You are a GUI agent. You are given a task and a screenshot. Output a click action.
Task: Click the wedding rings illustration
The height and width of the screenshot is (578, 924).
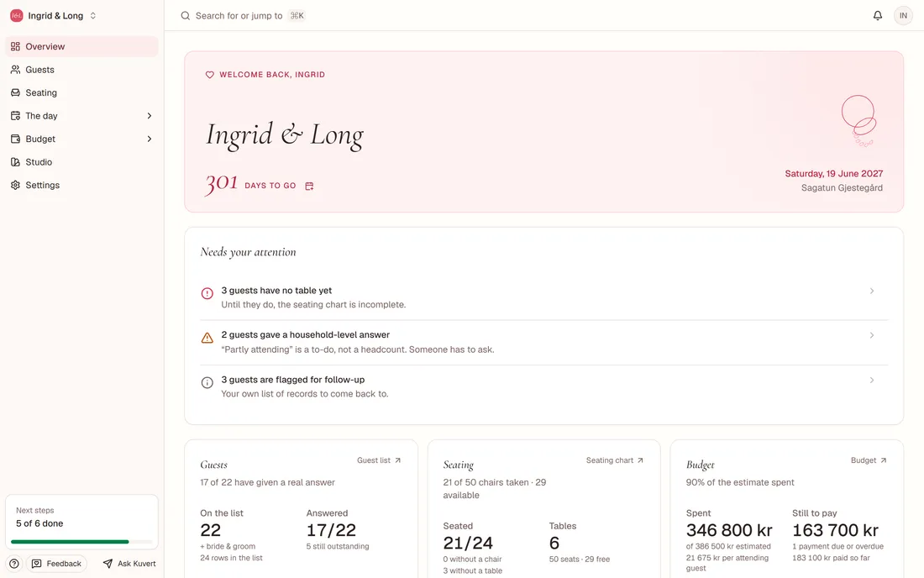(x=859, y=121)
